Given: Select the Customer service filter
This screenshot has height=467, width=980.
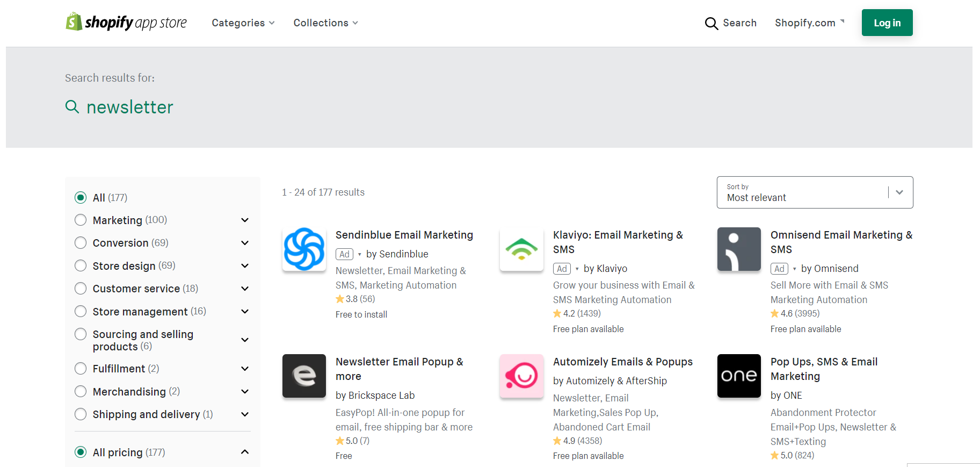Looking at the screenshot, I should tap(81, 289).
